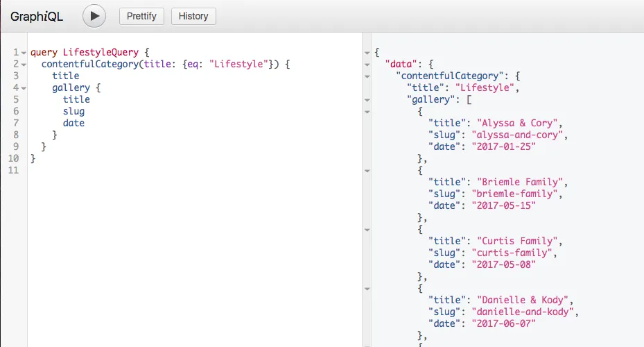Click the gallery field on line 4

point(71,87)
